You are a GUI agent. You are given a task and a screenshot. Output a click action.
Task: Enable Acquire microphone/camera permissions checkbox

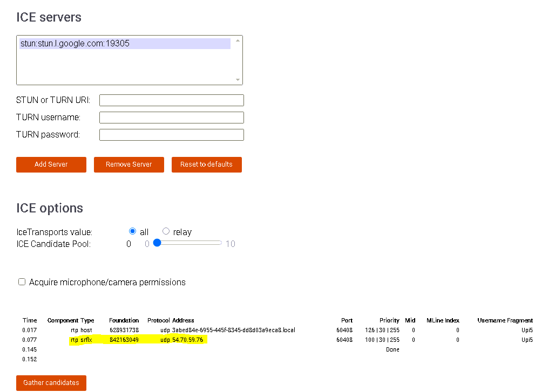(x=22, y=282)
